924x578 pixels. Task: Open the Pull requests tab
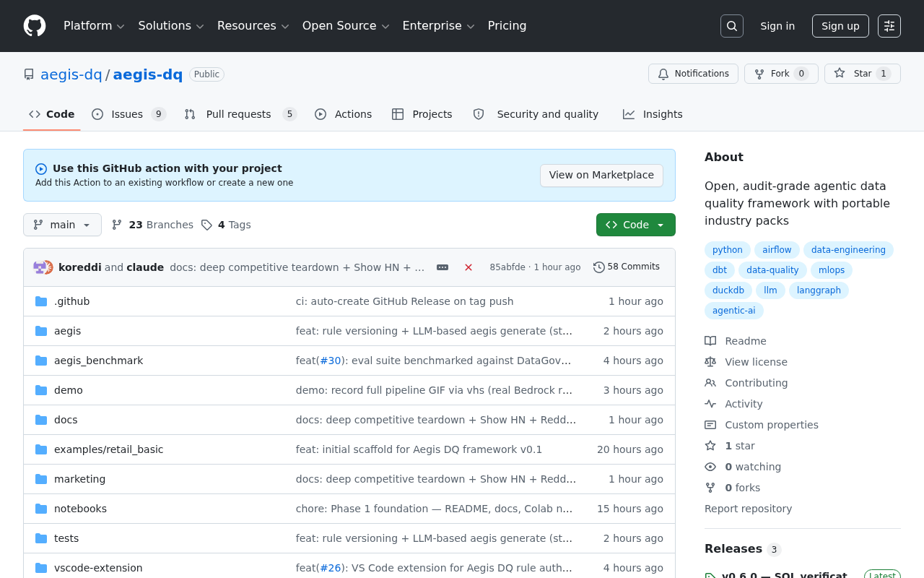240,114
